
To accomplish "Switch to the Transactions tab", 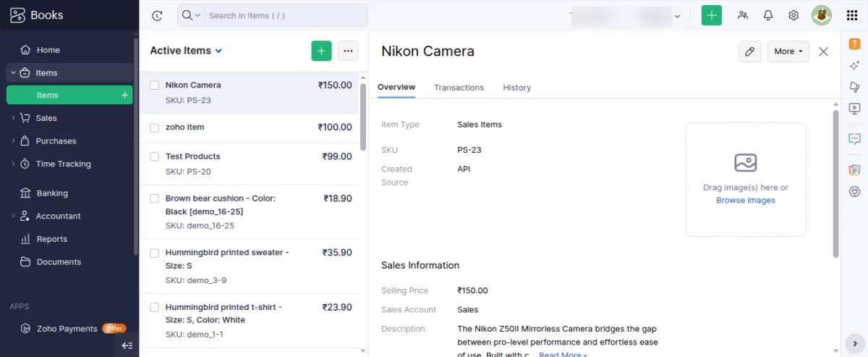I will (x=459, y=88).
